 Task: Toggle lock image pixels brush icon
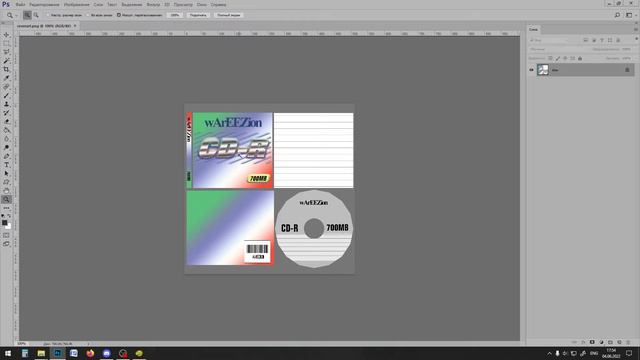(558, 58)
